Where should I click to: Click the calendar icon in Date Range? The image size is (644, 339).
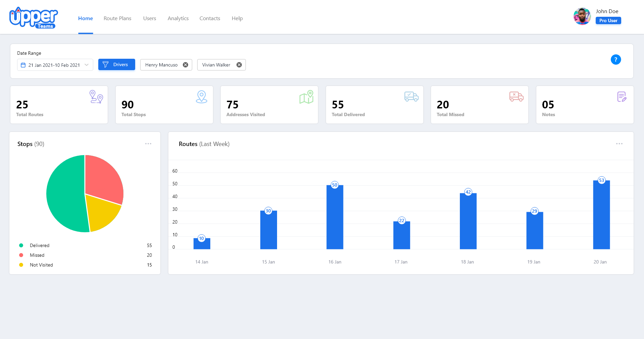23,65
